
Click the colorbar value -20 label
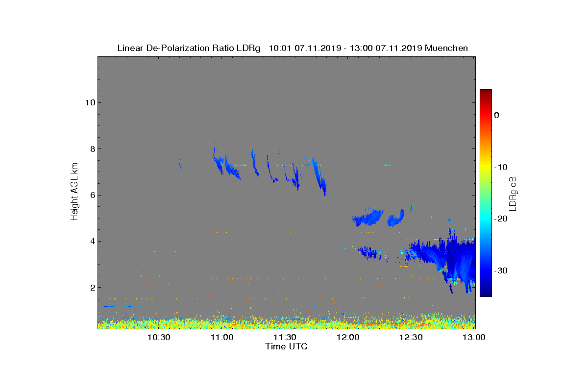pos(500,219)
